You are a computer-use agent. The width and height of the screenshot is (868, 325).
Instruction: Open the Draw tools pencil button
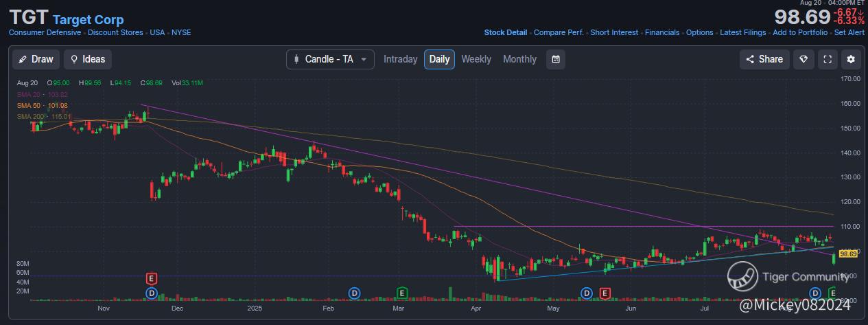36,59
